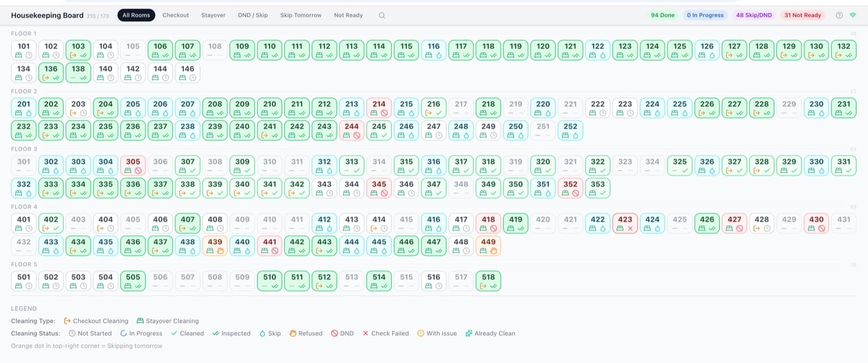
Task: Select room 331 card
Action: pyautogui.click(x=844, y=165)
